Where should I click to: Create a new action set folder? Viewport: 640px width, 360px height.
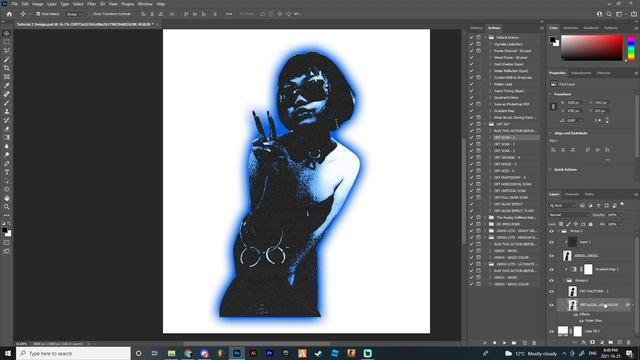[x=514, y=343]
